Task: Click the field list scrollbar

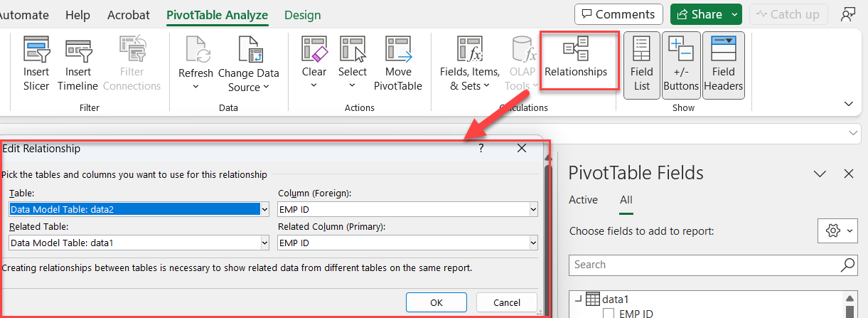Action: click(848, 304)
